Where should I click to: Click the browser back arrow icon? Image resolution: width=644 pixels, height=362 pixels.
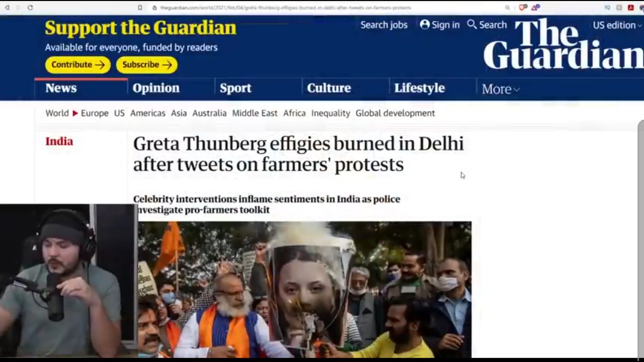[x=7, y=8]
